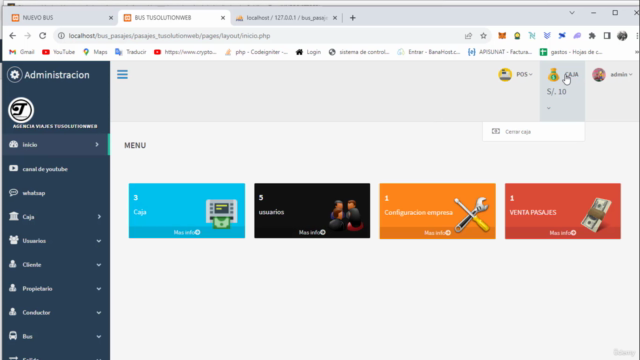640x360 pixels.
Task: Click the Administracion gear icon
Action: tap(15, 75)
